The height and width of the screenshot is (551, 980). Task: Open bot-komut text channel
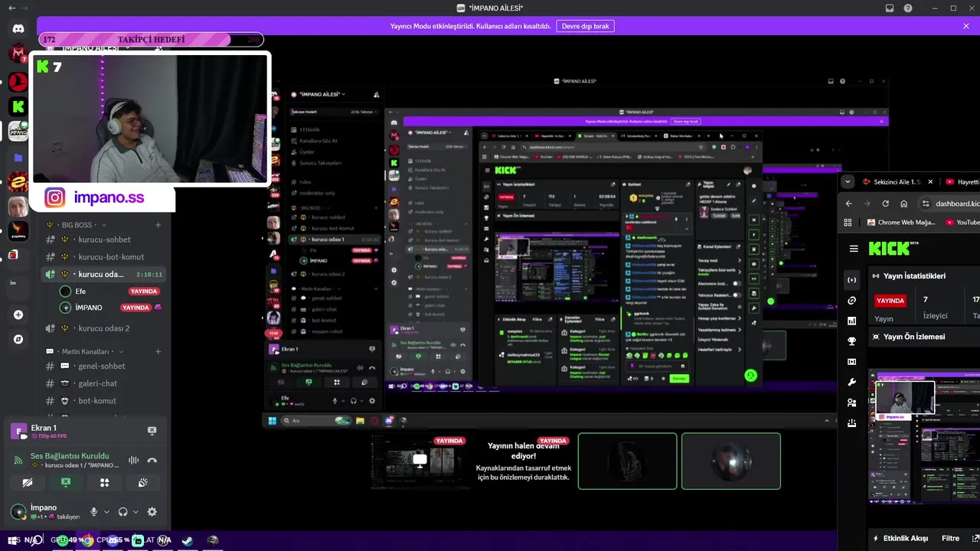click(104, 401)
